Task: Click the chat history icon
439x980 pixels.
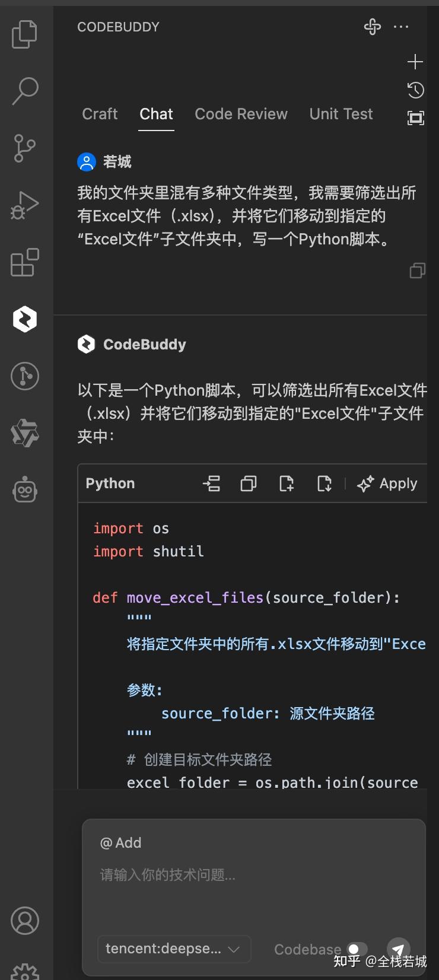Action: click(415, 90)
